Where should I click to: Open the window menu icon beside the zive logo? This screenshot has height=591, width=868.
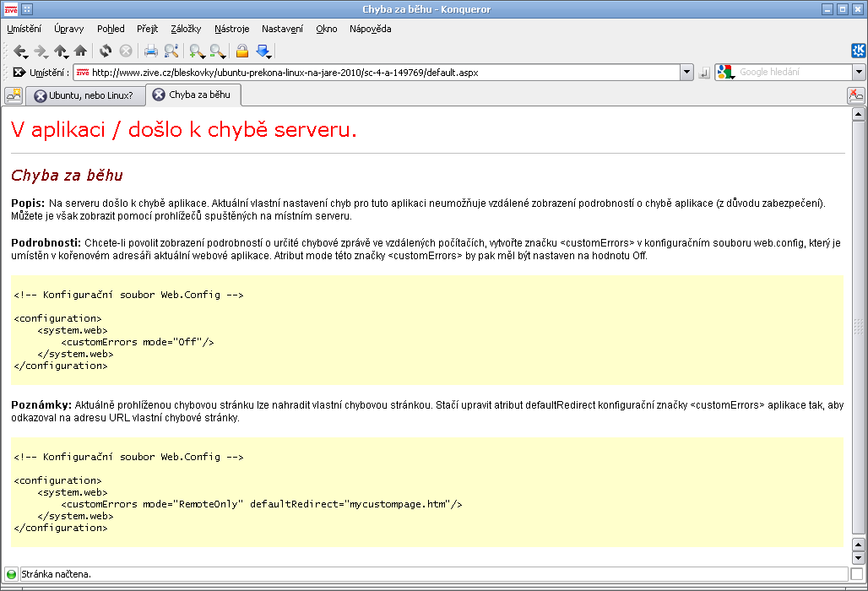point(27,8)
